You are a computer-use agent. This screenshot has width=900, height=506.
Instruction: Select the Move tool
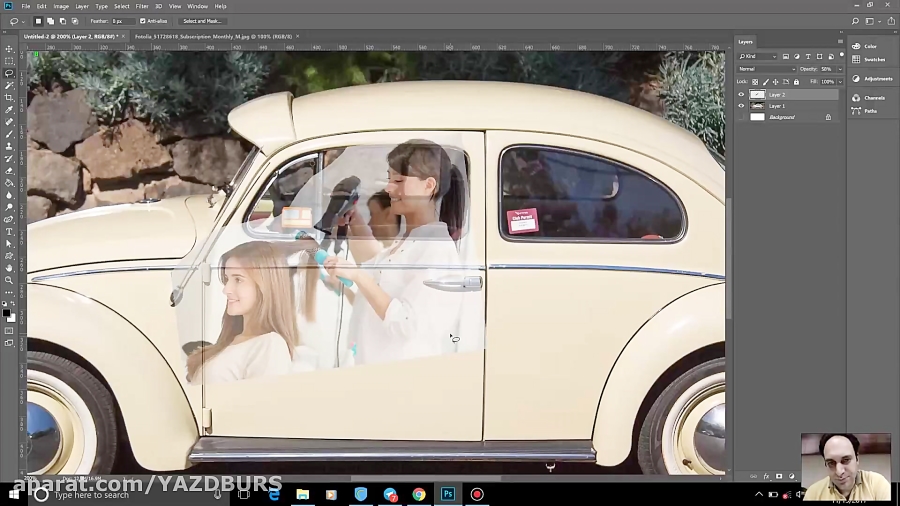pos(9,49)
